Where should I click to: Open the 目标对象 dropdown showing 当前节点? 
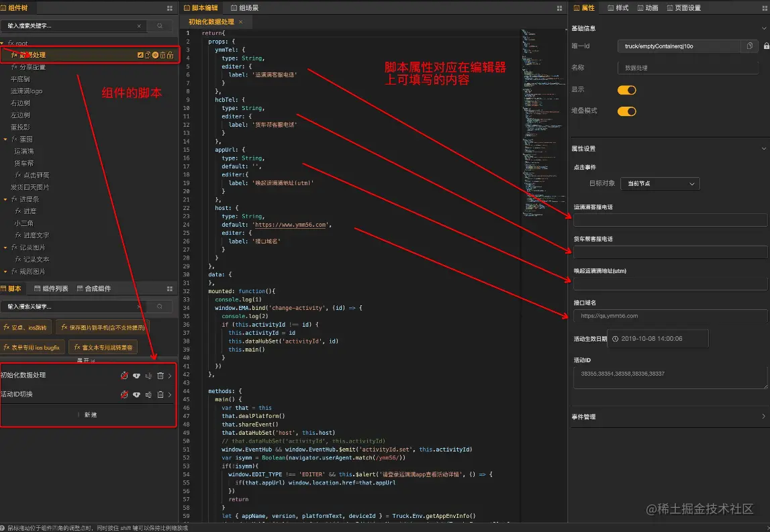click(660, 184)
